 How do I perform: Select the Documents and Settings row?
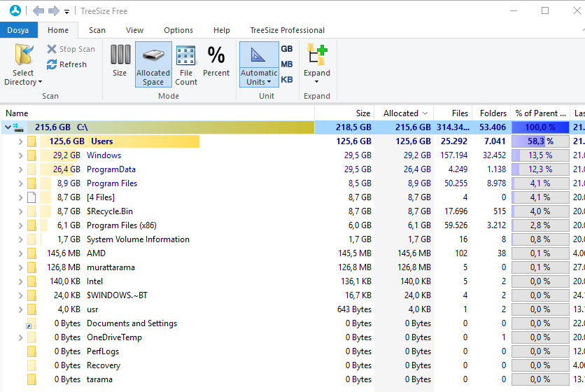pyautogui.click(x=292, y=323)
